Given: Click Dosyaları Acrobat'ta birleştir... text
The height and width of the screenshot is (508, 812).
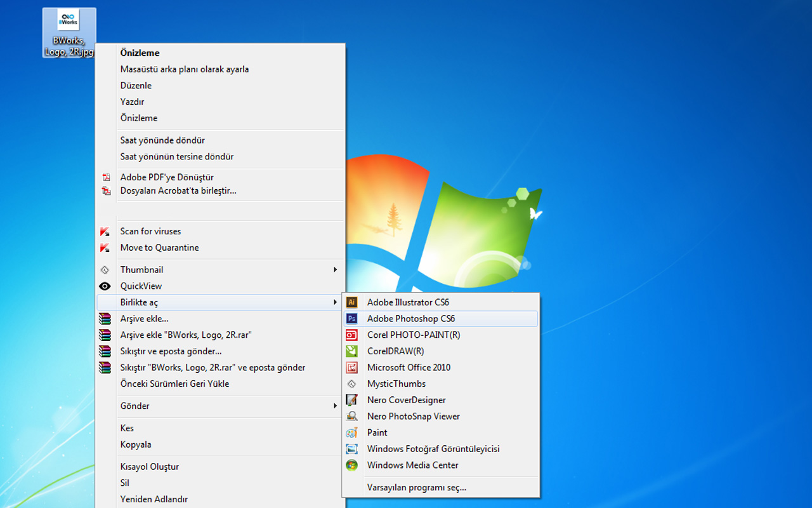Looking at the screenshot, I should (x=178, y=190).
